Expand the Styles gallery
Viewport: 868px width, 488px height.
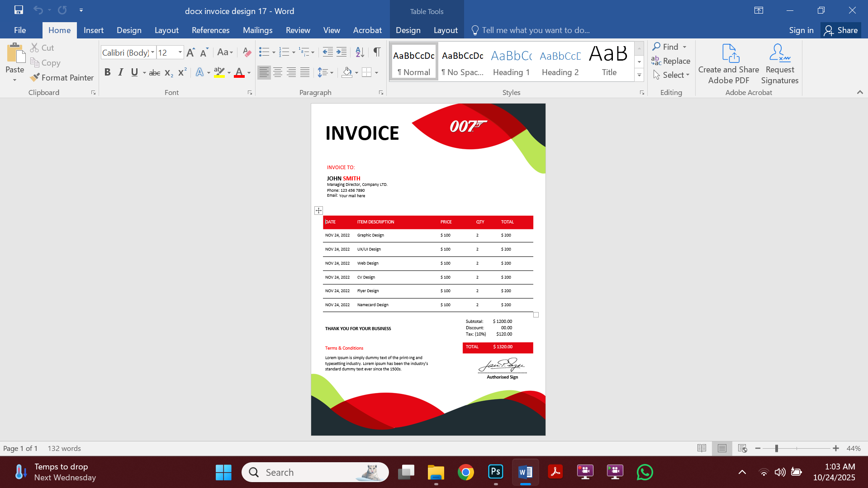pyautogui.click(x=639, y=75)
